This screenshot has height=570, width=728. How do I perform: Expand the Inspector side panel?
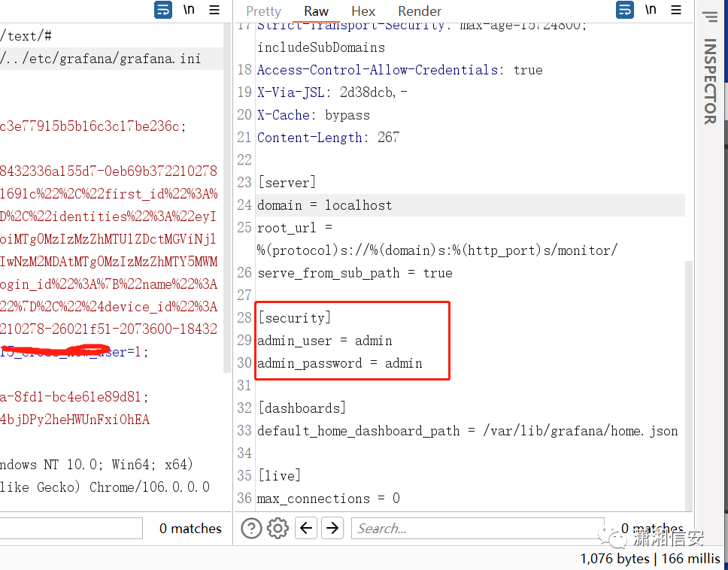[x=710, y=81]
